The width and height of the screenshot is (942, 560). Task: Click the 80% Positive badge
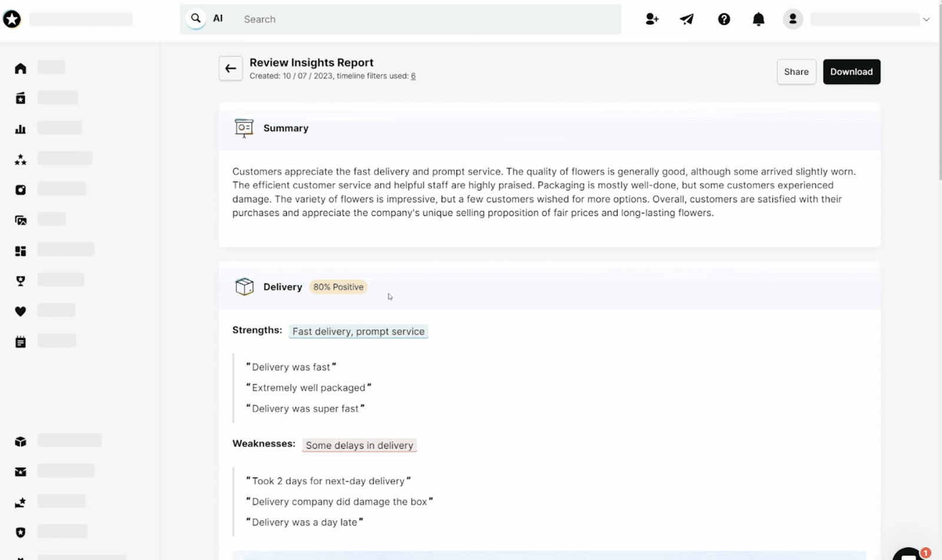[x=338, y=287]
